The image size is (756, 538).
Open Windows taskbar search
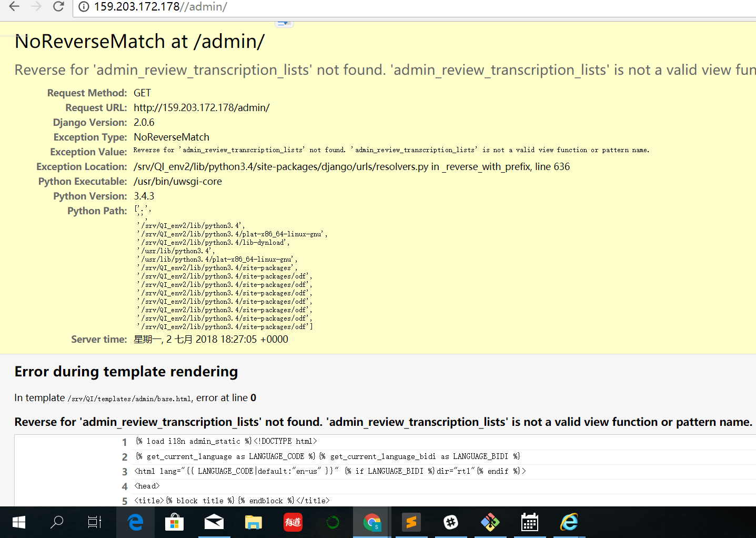pos(57,522)
